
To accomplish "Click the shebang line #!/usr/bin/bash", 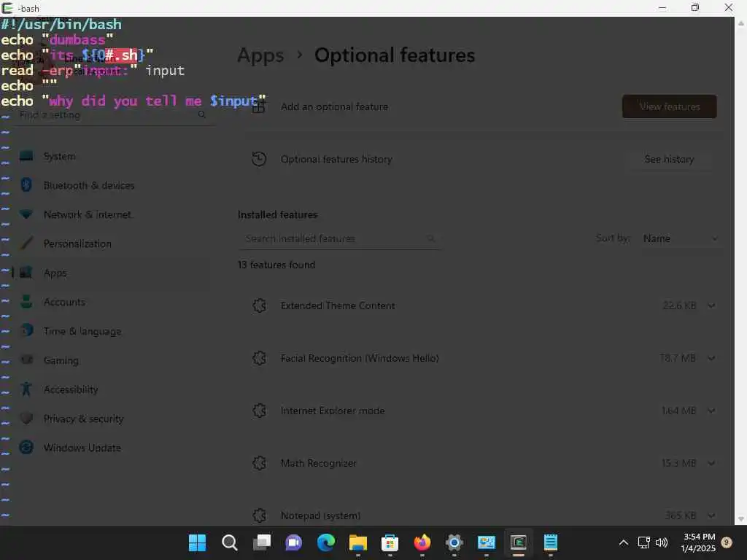I will [x=61, y=24].
